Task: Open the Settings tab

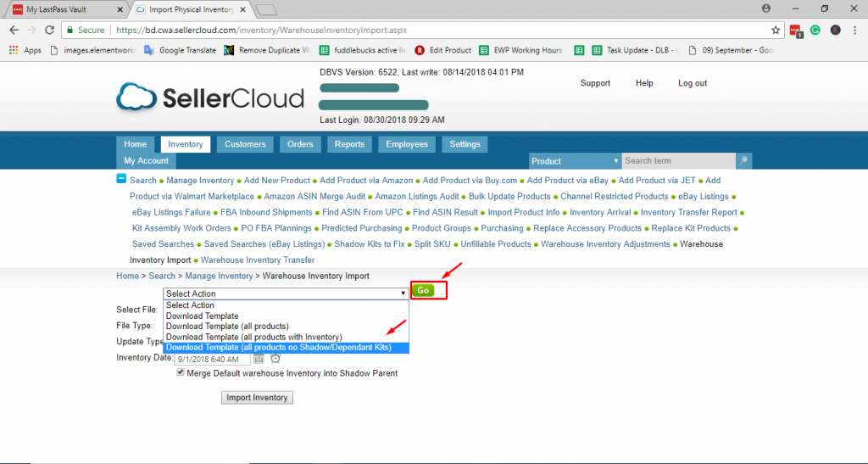Action: coord(465,144)
